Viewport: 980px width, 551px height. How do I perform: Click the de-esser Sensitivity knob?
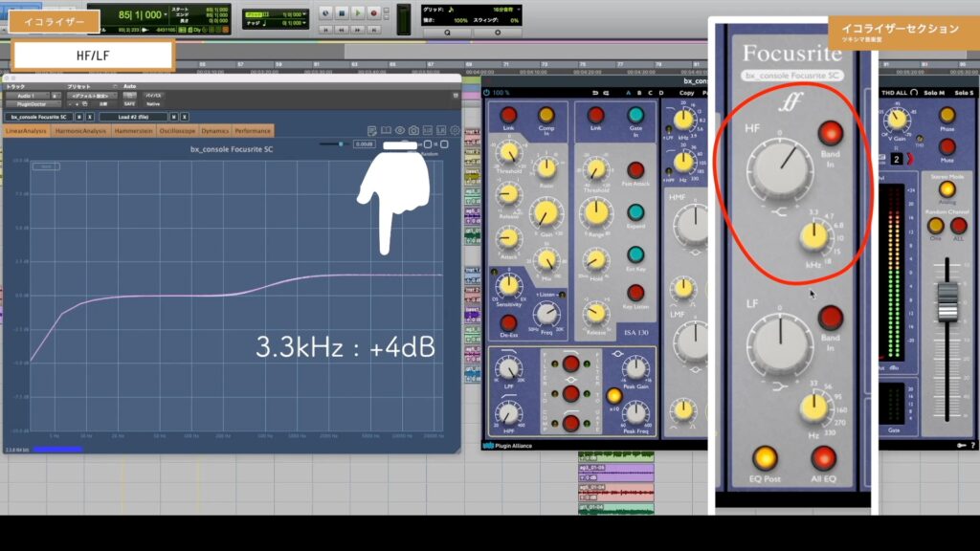click(509, 285)
